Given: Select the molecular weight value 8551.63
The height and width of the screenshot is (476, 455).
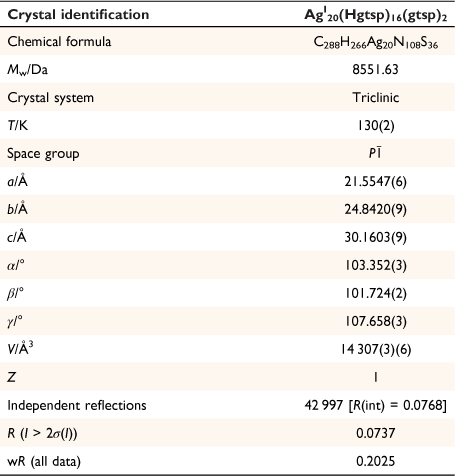Looking at the screenshot, I should (375, 69).
